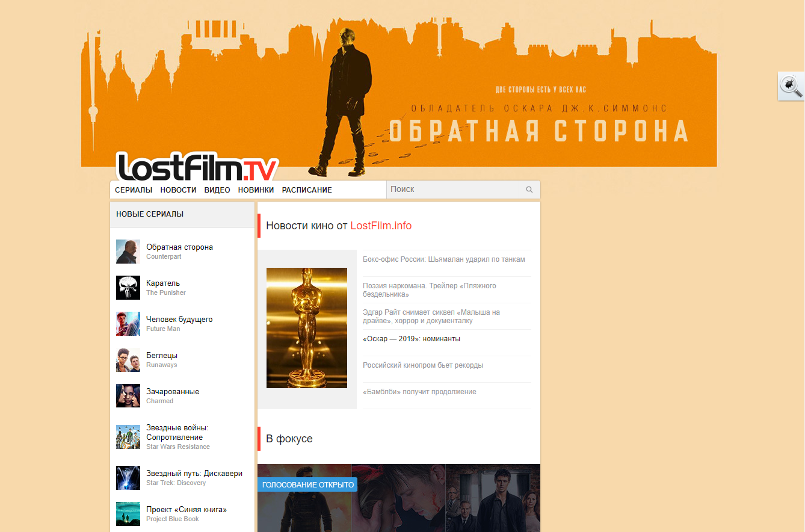Screen dimensions: 805x532
Task: Click the ГОЛОСОВАНИЕ ОТКРЫТО badge
Action: [307, 484]
